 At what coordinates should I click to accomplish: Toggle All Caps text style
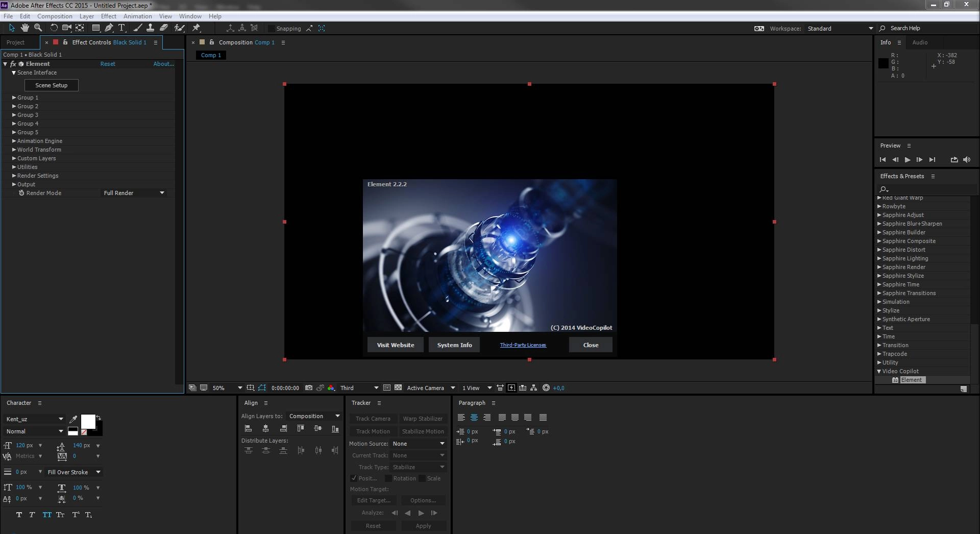[x=47, y=515]
